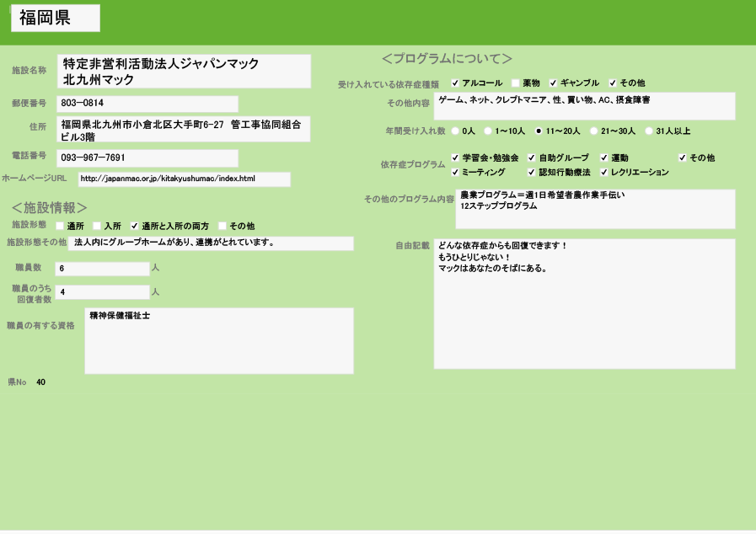Click the 電話番号 phone number field
This screenshot has width=756, height=534.
click(147, 158)
